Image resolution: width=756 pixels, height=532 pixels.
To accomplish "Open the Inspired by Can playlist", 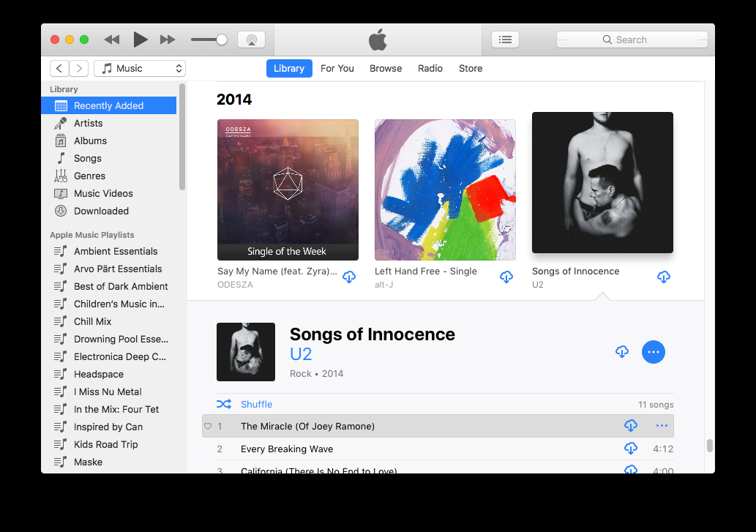I will [109, 427].
